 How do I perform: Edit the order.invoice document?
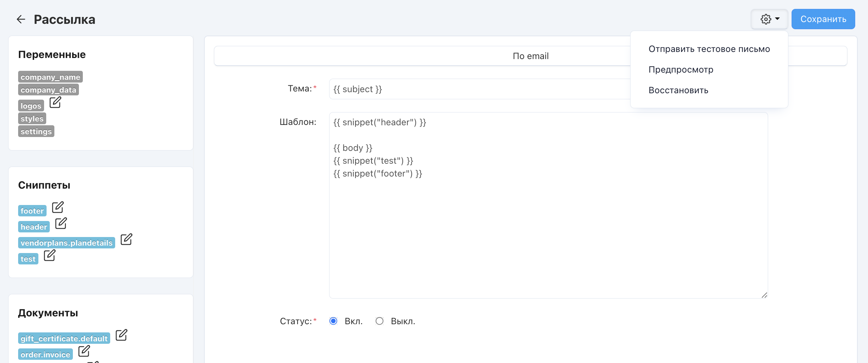click(84, 351)
